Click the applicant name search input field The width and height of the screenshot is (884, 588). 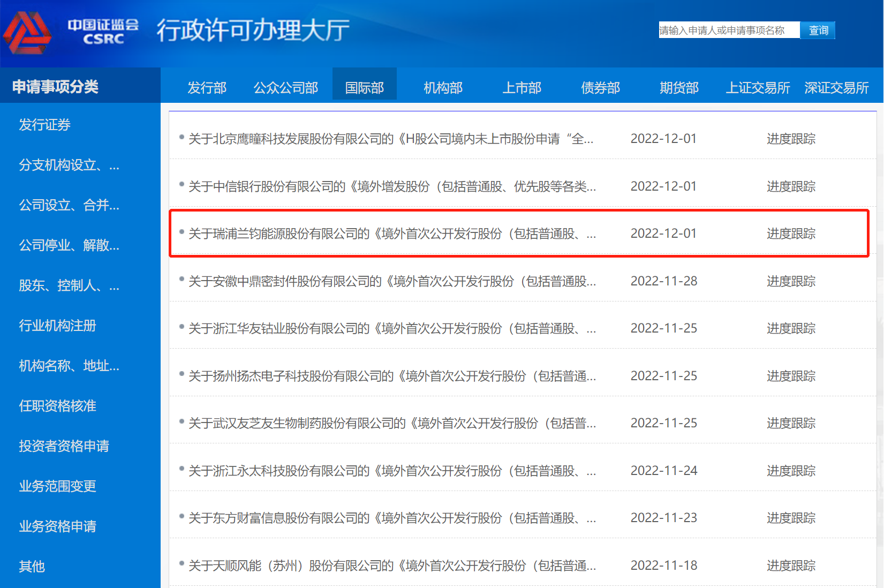tap(729, 30)
